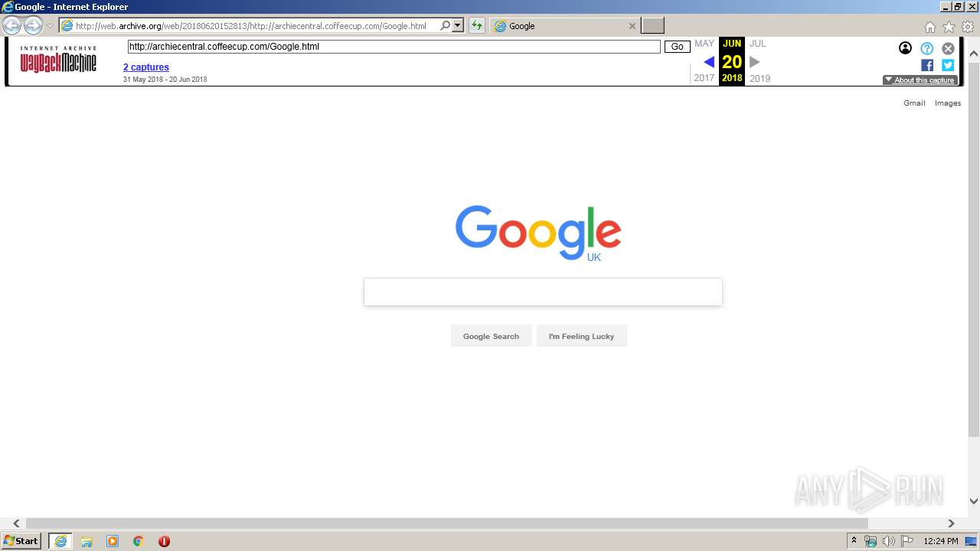Go back with the browser Back arrow
This screenshot has width=980, height=551.
coord(11,25)
